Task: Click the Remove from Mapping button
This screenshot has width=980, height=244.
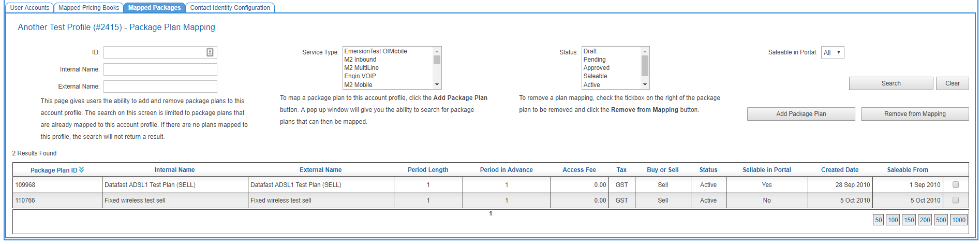Action: [914, 114]
